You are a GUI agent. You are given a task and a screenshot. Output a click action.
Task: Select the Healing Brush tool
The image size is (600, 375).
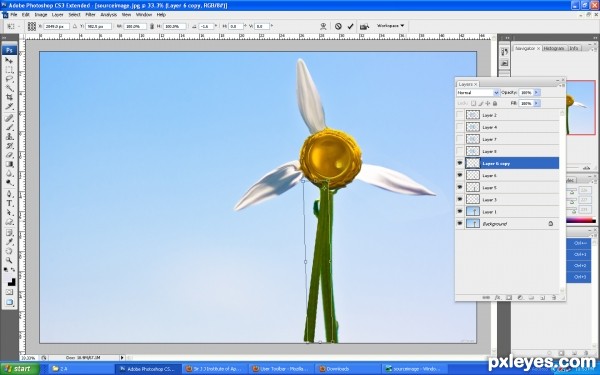point(9,118)
